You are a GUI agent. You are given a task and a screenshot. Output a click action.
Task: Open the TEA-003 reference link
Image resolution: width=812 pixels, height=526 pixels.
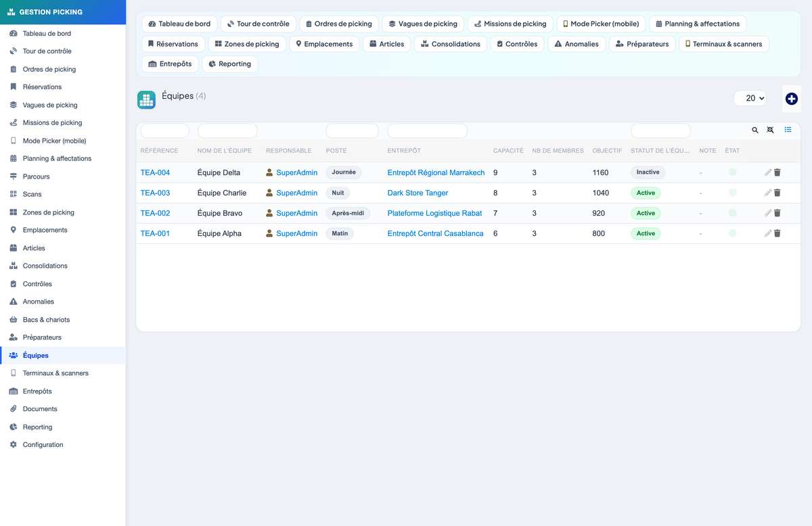click(x=155, y=193)
